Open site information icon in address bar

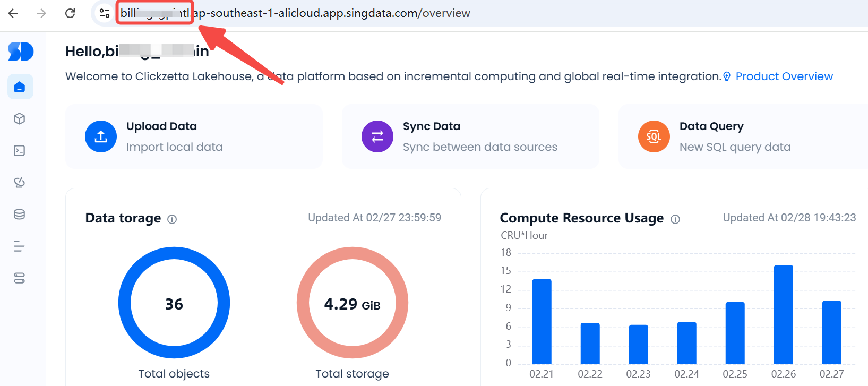[x=105, y=13]
